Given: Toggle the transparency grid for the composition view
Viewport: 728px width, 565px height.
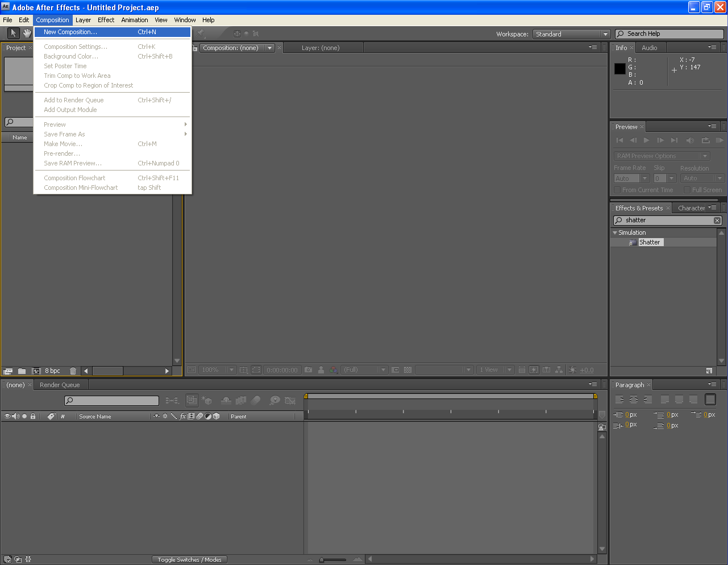Looking at the screenshot, I should click(x=408, y=369).
